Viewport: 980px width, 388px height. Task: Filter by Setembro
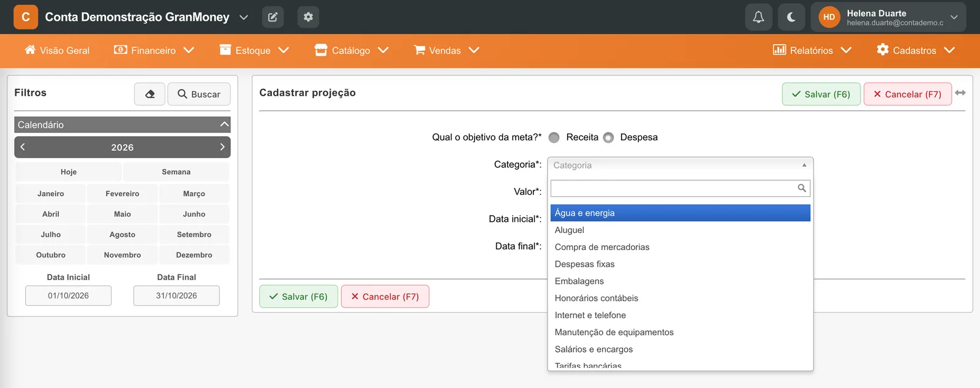point(194,235)
